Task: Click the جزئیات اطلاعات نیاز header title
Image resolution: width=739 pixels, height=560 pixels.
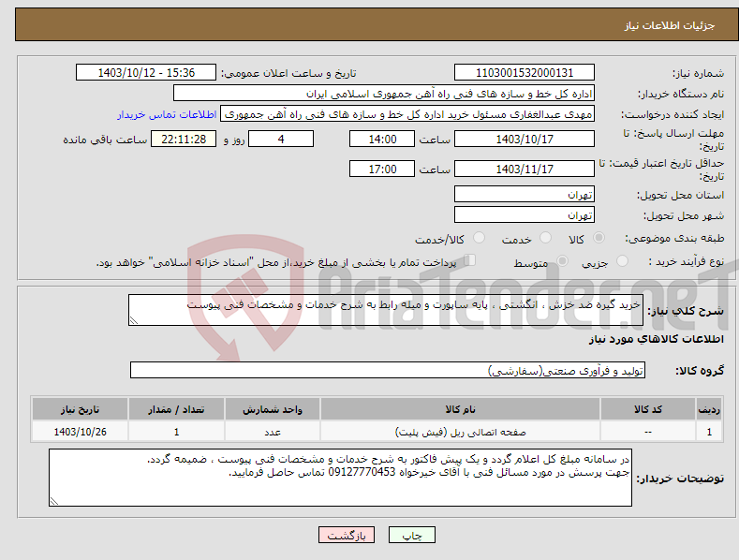Action: click(x=670, y=25)
